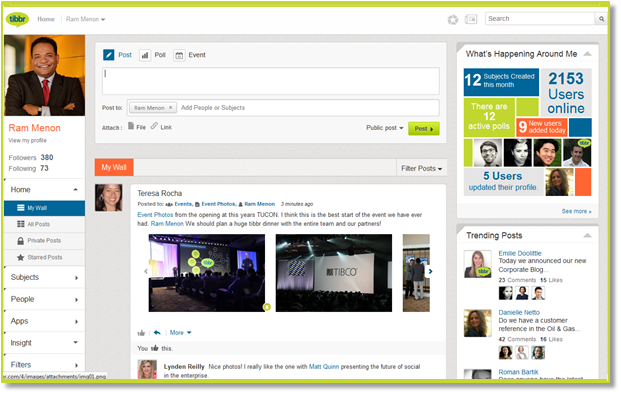Remove Ram Menon tag from Post to
The image size is (621, 394).
click(170, 108)
